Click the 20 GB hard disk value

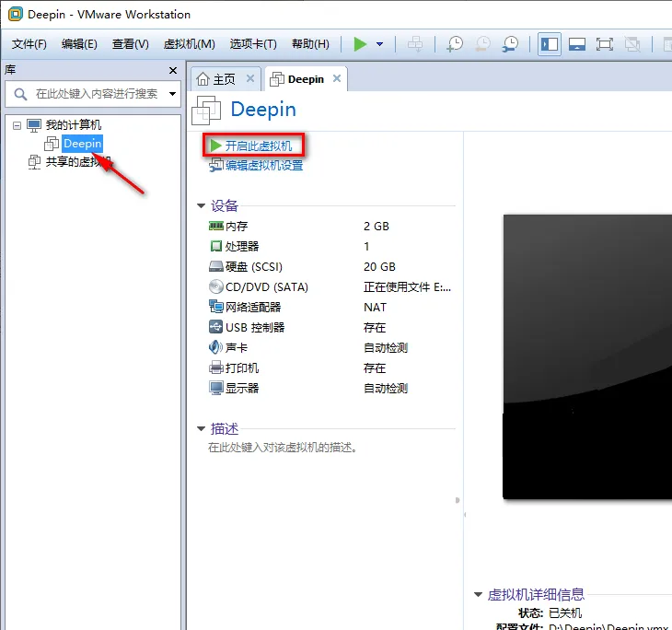point(379,267)
